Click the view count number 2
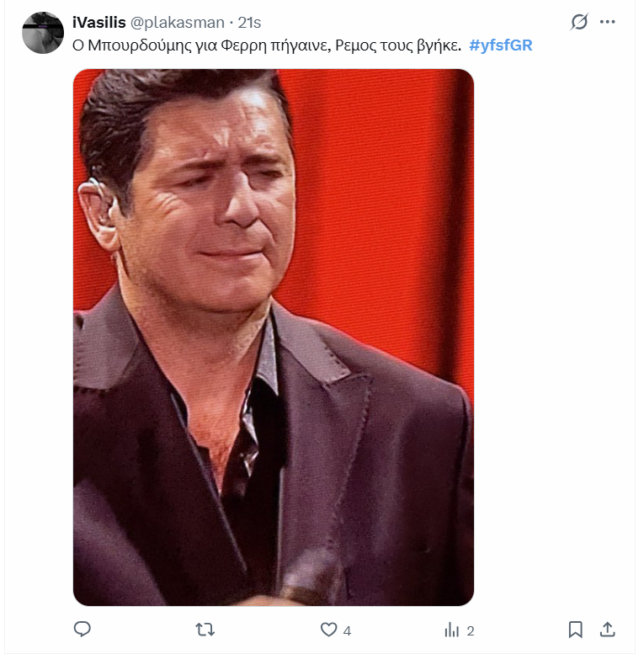 (x=471, y=630)
